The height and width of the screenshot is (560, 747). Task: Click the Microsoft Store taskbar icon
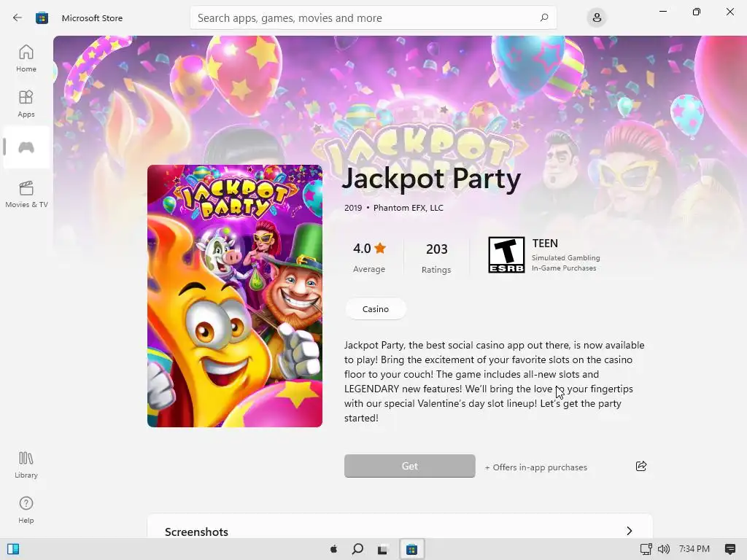click(411, 549)
